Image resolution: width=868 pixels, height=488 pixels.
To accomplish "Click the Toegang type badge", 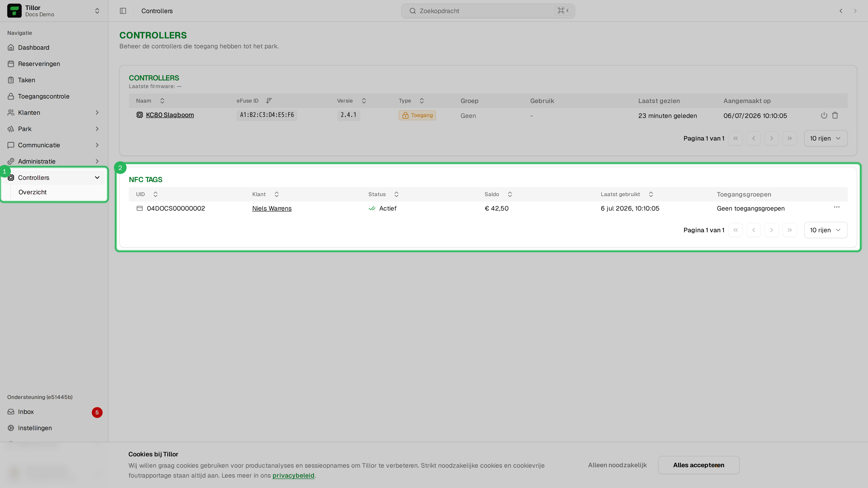I will tap(417, 115).
